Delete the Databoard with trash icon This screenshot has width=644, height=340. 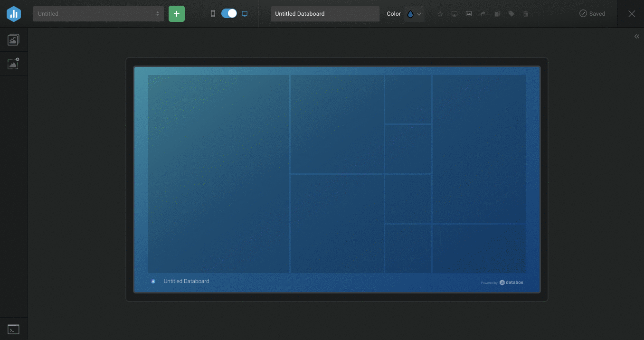(x=526, y=14)
